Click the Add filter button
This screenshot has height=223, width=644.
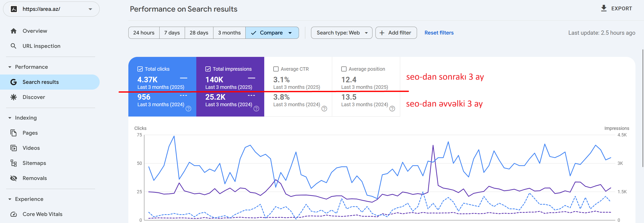click(x=396, y=33)
